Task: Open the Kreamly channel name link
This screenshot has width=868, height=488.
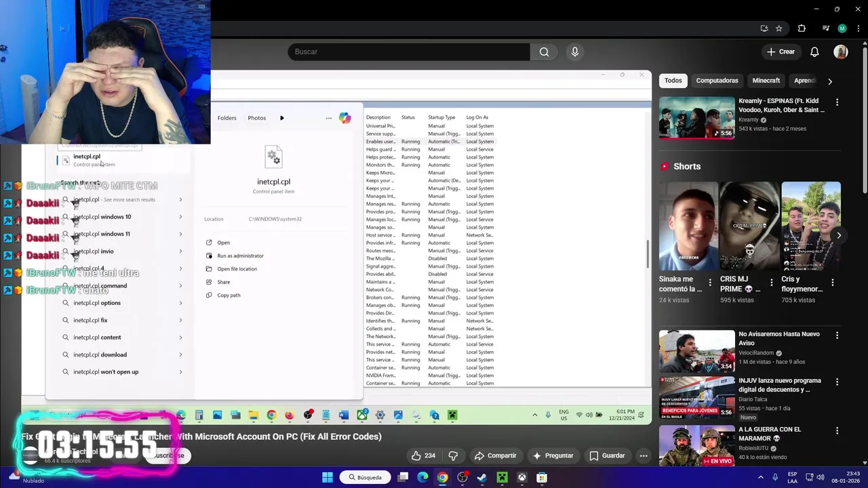Action: click(749, 120)
